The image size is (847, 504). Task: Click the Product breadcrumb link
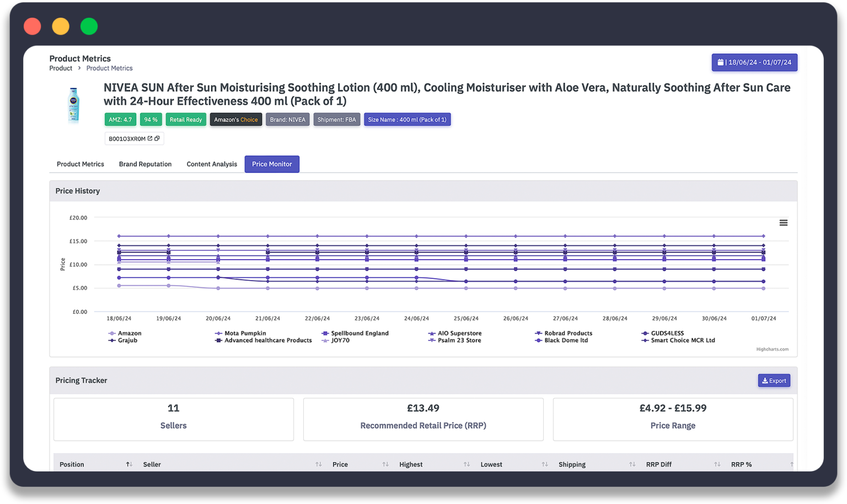(x=61, y=68)
